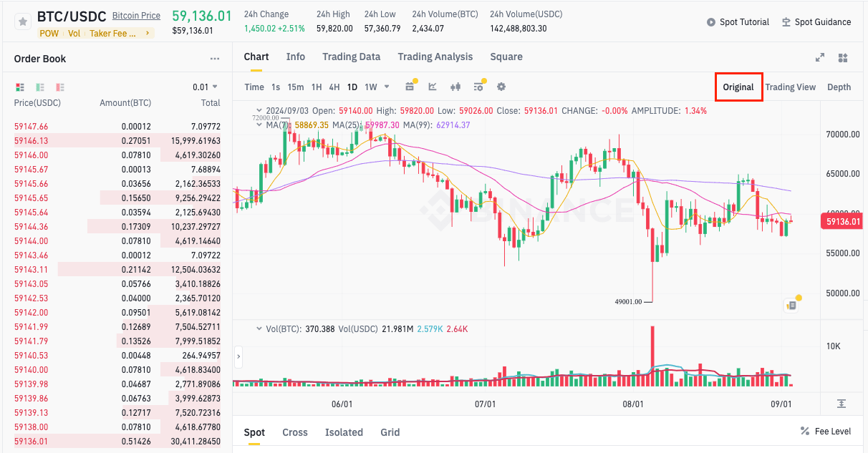
Task: Add BTC/USDC to favorites with star icon
Action: 23,22
